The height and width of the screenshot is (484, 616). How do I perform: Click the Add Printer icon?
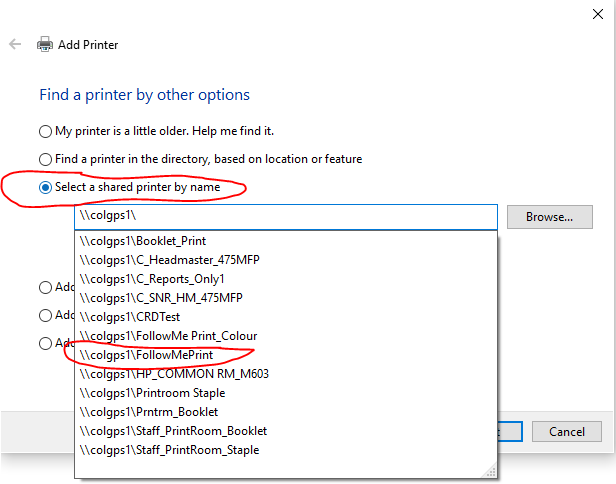coord(45,45)
